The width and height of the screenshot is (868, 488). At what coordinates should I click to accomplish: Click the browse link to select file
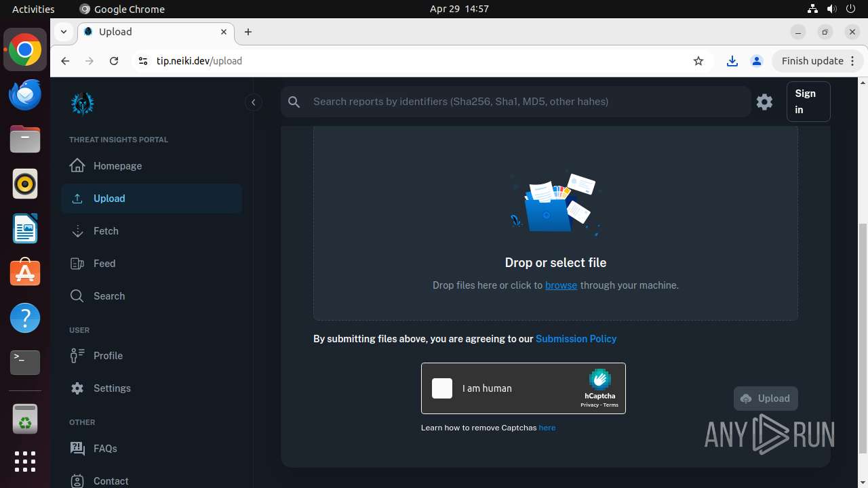tap(561, 285)
